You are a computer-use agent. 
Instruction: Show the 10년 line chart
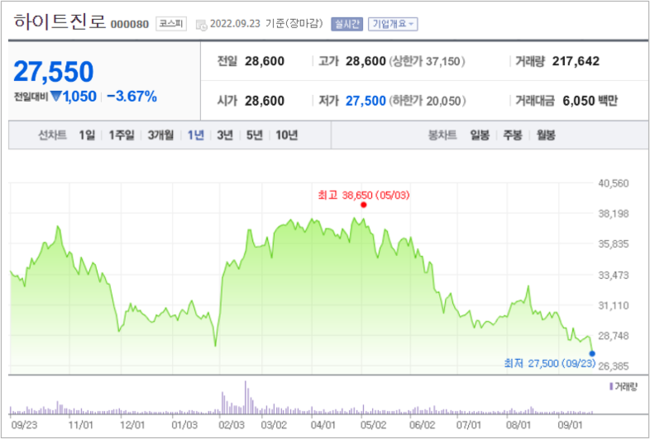pyautogui.click(x=286, y=134)
